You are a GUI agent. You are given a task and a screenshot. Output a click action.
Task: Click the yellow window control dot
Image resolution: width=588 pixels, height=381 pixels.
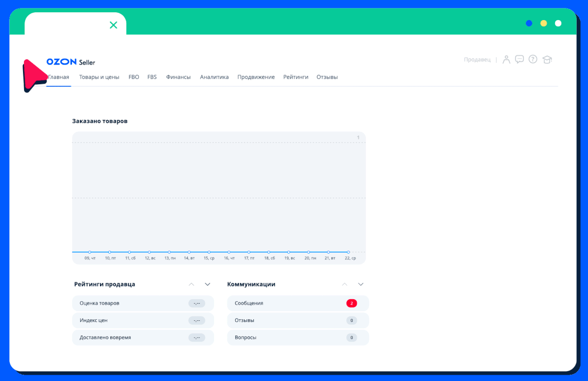543,23
